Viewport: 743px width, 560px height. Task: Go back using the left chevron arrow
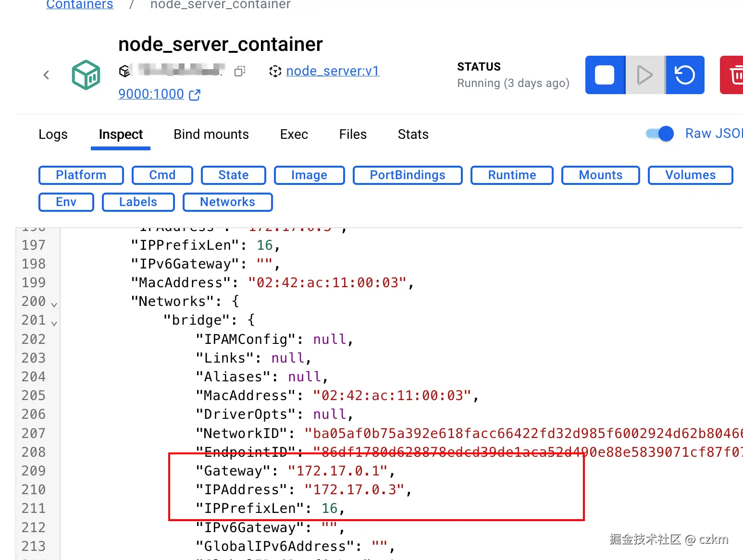tap(46, 75)
